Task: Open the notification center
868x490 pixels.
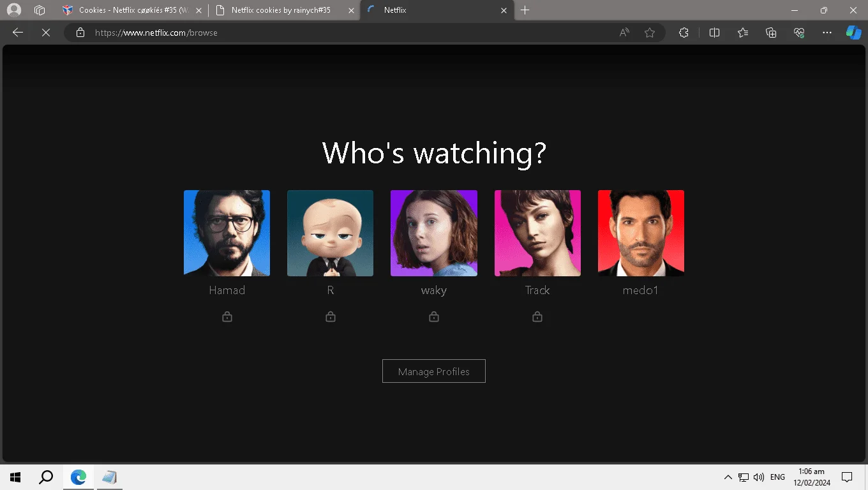Action: [x=847, y=477]
